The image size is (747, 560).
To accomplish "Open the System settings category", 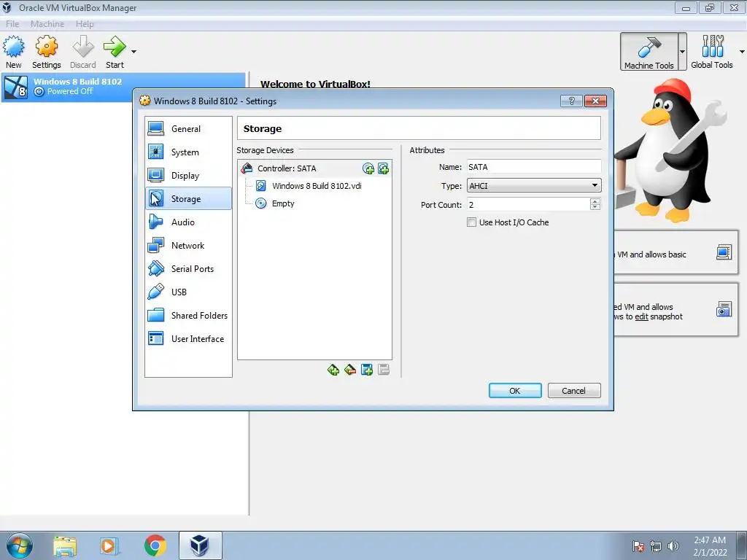I will [188, 152].
